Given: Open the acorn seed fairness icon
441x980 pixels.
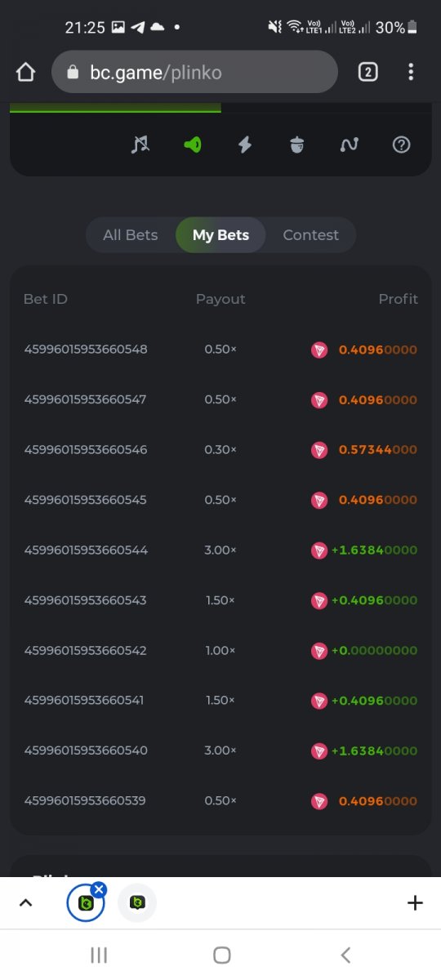Looking at the screenshot, I should pos(296,145).
